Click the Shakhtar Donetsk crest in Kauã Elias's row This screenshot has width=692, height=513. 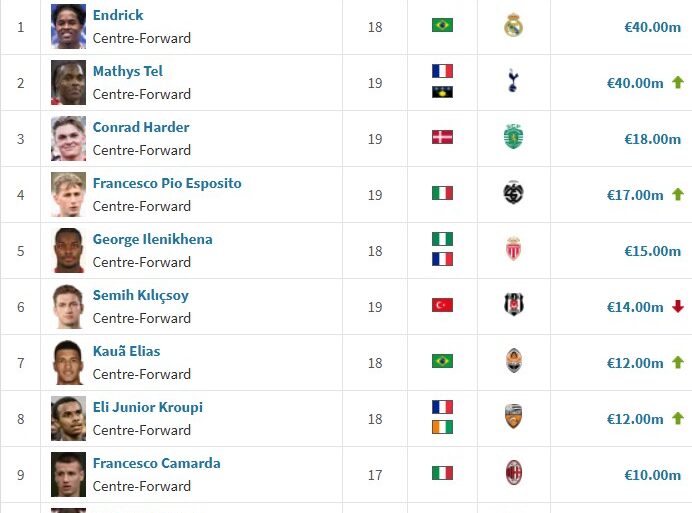click(514, 361)
